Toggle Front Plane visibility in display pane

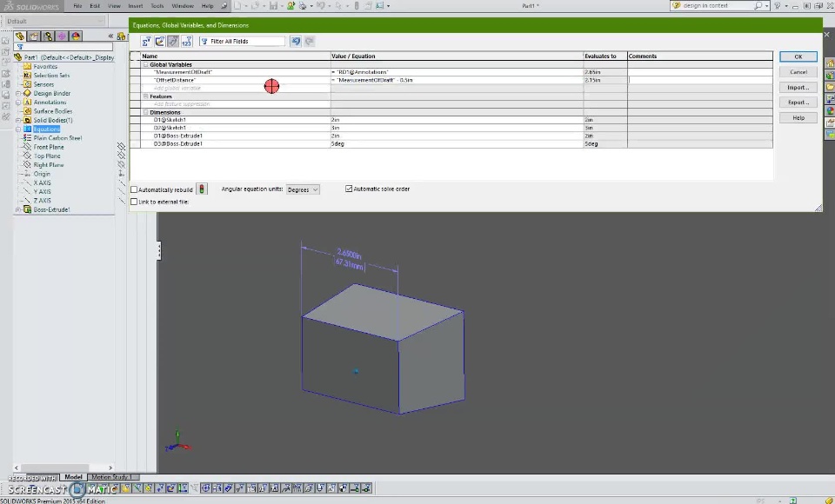point(122,146)
